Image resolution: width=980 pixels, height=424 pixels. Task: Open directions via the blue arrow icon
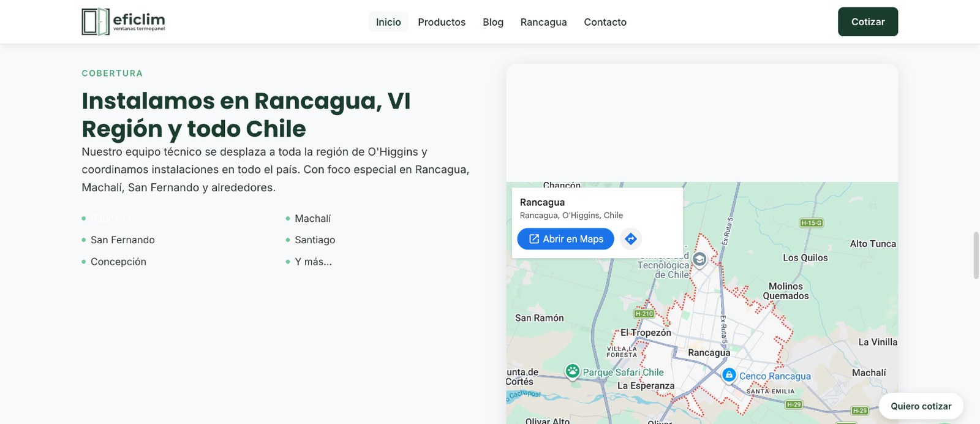pyautogui.click(x=631, y=239)
